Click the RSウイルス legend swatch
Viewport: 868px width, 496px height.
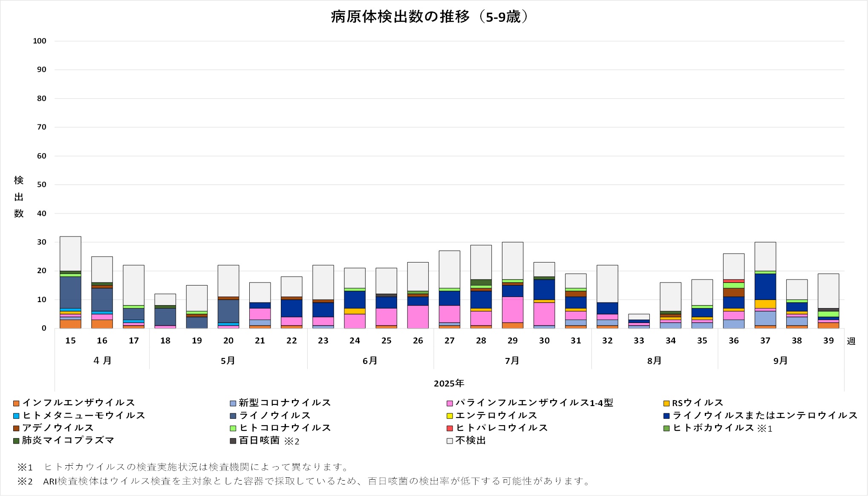(666, 403)
